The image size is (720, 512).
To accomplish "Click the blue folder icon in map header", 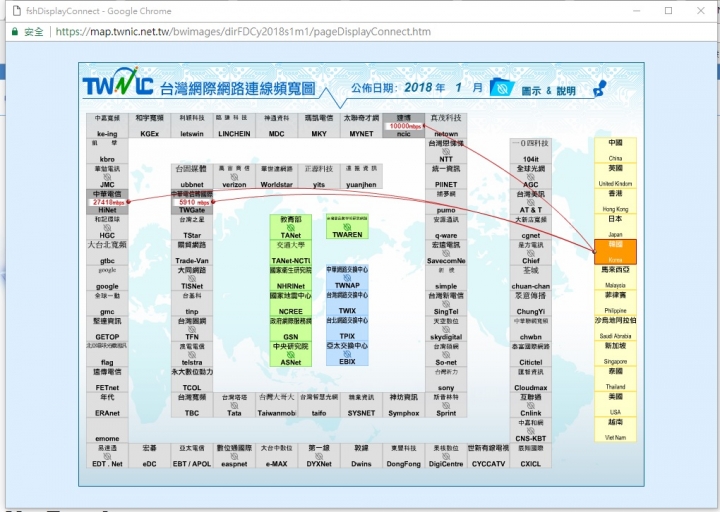I will click(x=502, y=87).
